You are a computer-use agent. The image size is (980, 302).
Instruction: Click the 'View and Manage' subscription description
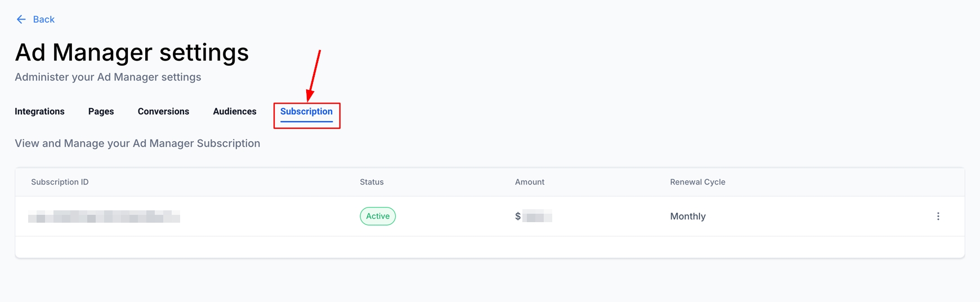pyautogui.click(x=137, y=143)
